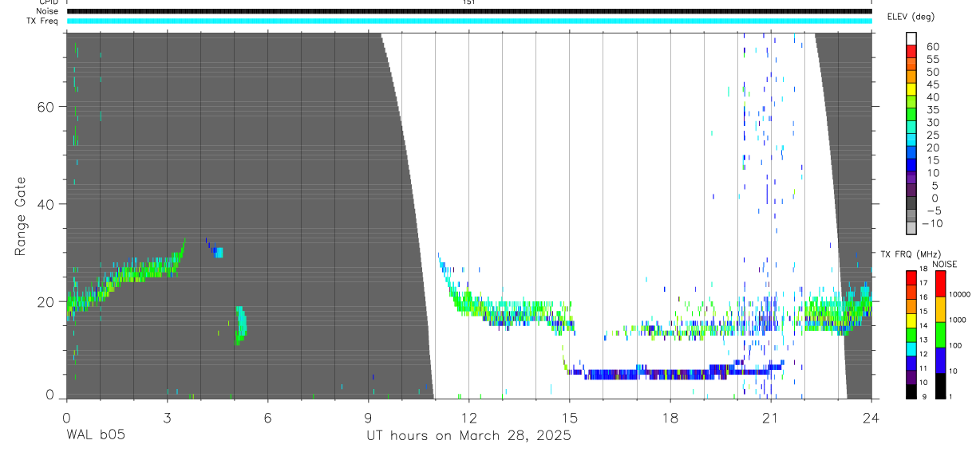Click the 10000 tick on the NOISE colorbar
The image size is (980, 452).
(x=958, y=294)
